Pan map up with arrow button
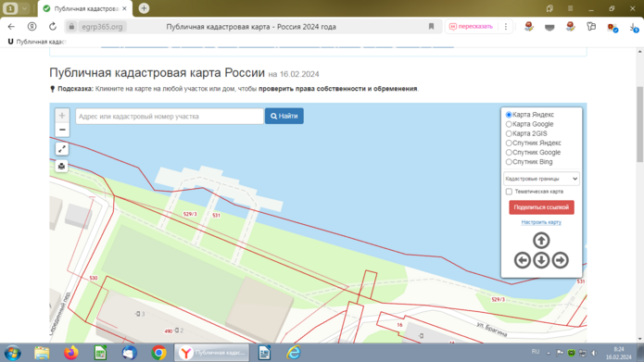This screenshot has height=362, width=644. click(541, 241)
